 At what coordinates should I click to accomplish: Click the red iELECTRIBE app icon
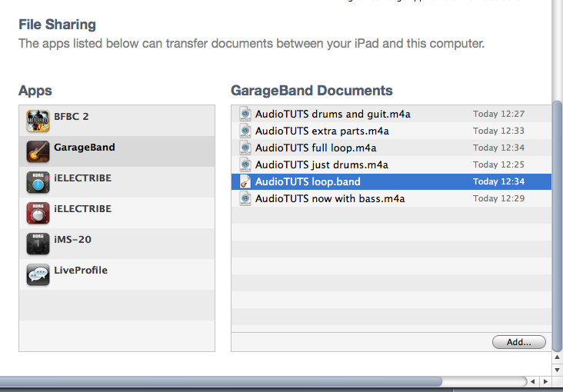(x=38, y=213)
